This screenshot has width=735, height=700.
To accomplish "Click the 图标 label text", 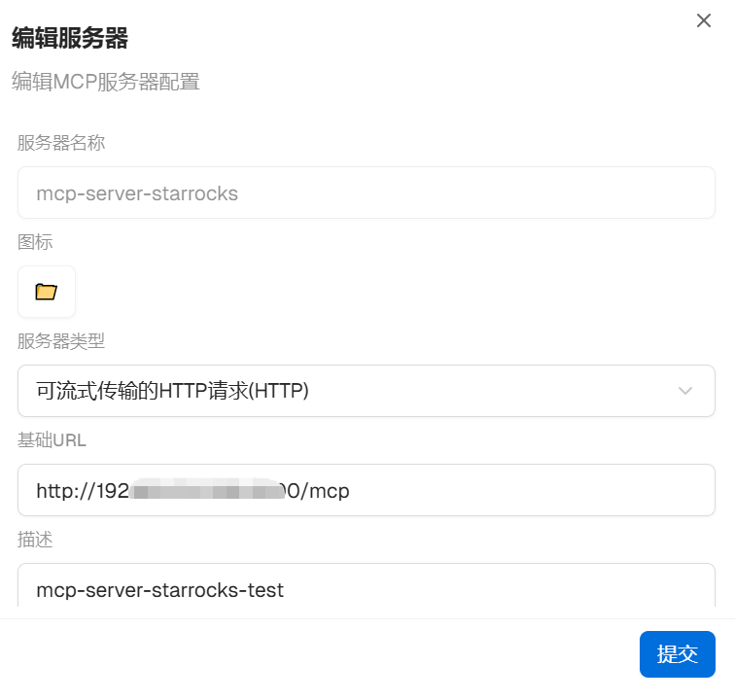I will [35, 242].
